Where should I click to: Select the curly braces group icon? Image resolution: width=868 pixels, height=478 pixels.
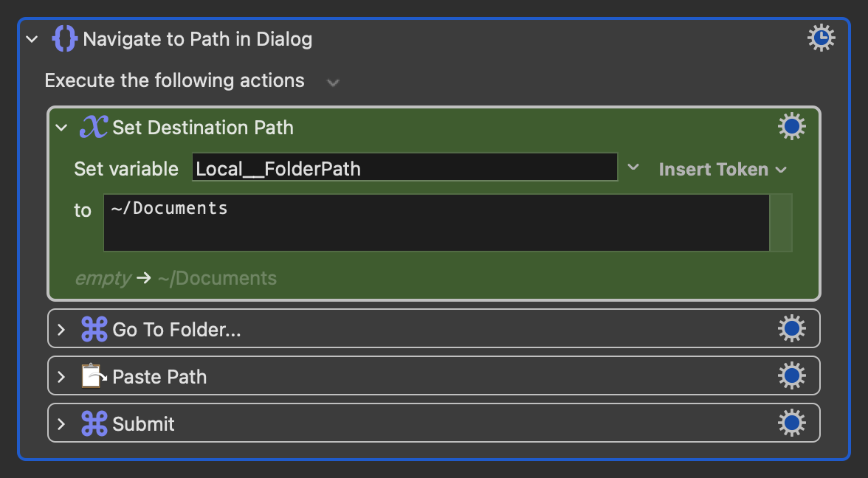(x=64, y=38)
